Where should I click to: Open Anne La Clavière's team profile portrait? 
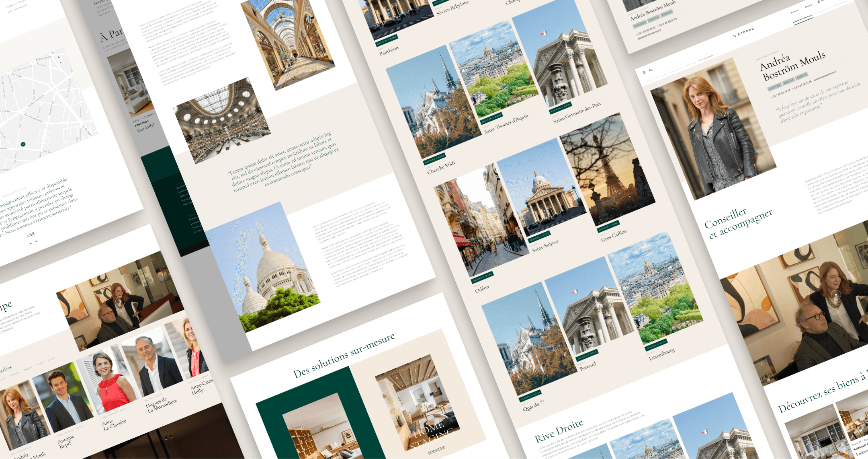pos(107,381)
